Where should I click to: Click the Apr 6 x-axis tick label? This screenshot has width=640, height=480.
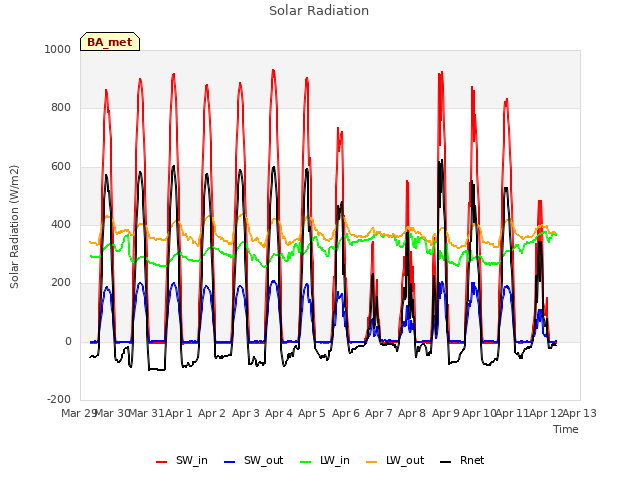click(346, 413)
